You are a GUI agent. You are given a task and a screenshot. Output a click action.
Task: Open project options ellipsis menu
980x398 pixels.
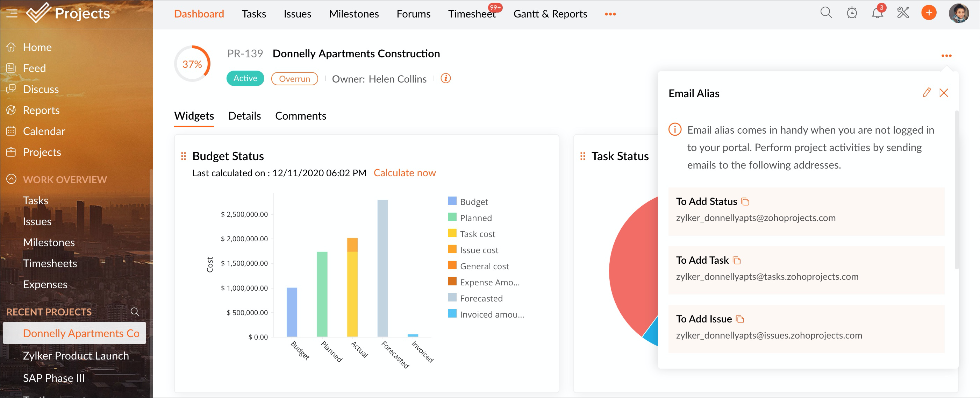coord(946,56)
